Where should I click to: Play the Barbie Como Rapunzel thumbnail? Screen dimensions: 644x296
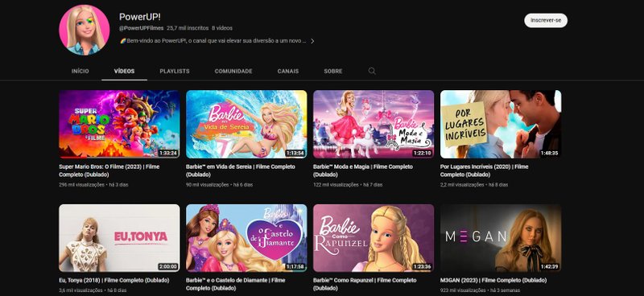click(374, 238)
